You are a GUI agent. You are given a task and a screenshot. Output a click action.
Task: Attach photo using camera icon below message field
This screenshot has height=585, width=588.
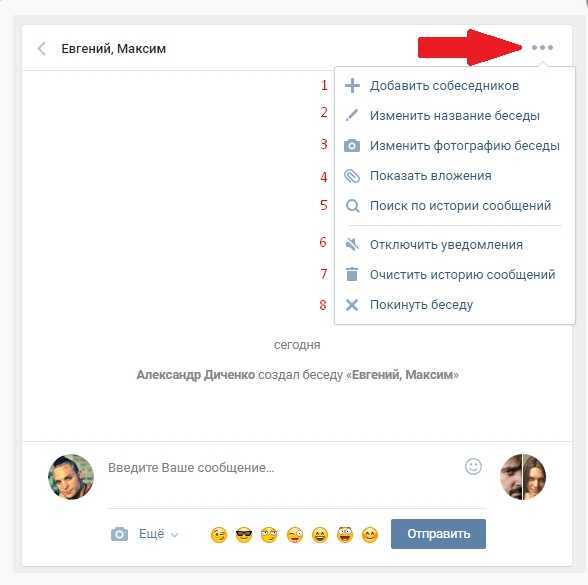click(x=119, y=534)
